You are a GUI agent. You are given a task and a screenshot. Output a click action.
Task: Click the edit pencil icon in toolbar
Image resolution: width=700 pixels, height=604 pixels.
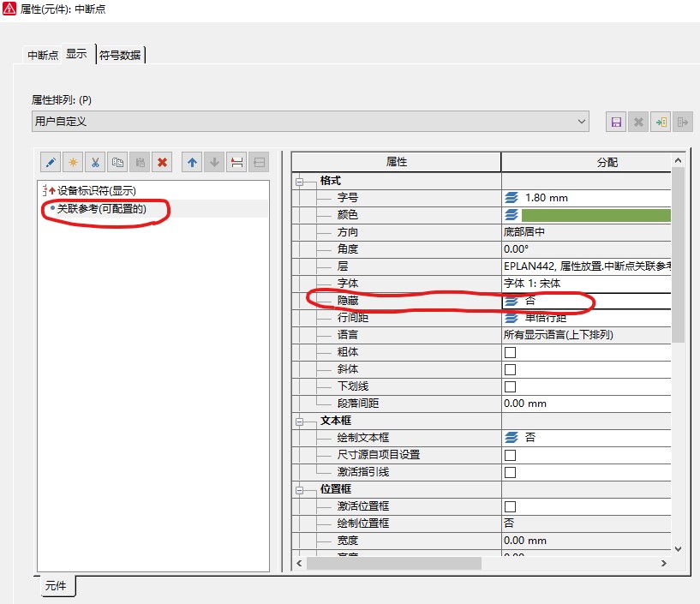(x=51, y=162)
